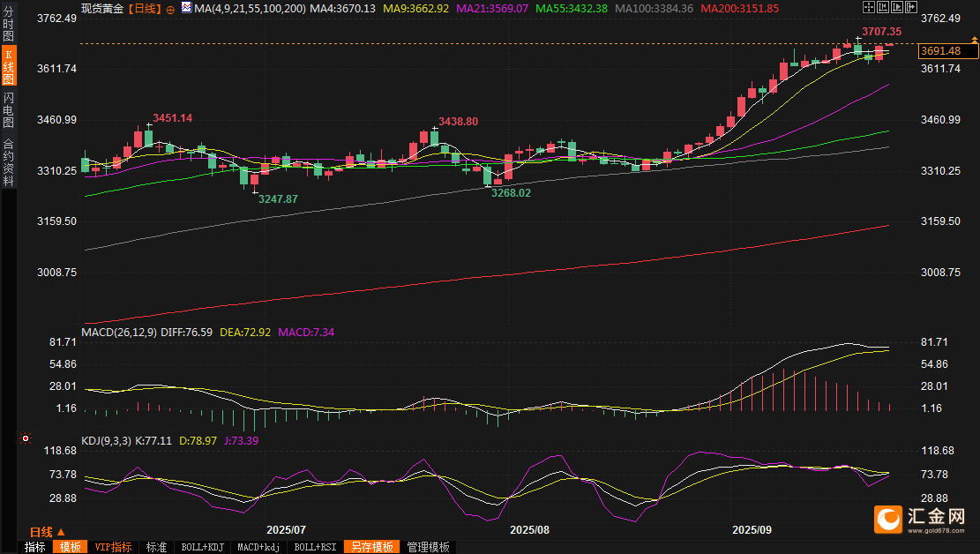The height and width of the screenshot is (554, 980).
Task: Click the K:77.11 value
Action: (153, 441)
